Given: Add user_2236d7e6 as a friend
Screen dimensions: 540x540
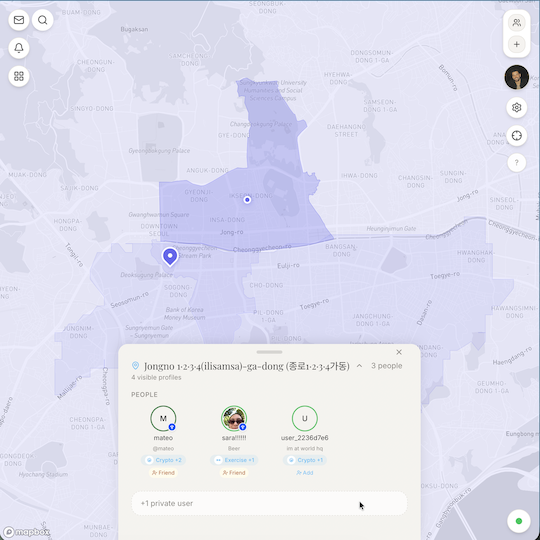Looking at the screenshot, I should pos(305,473).
